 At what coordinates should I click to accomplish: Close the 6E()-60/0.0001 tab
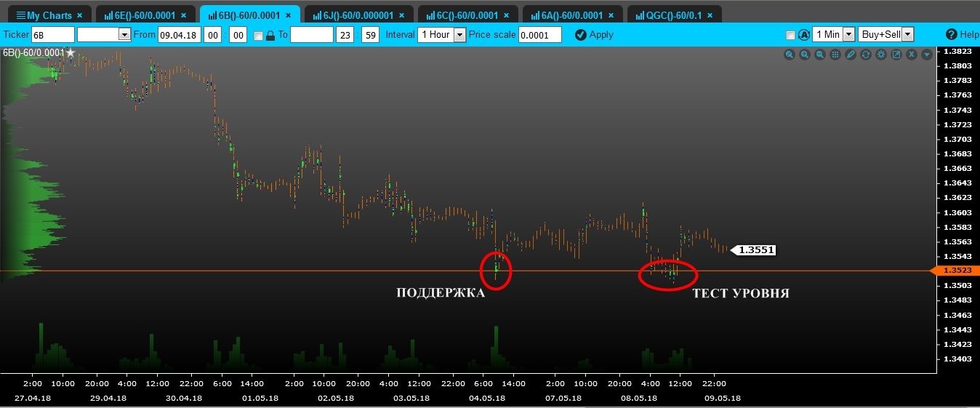pyautogui.click(x=183, y=15)
